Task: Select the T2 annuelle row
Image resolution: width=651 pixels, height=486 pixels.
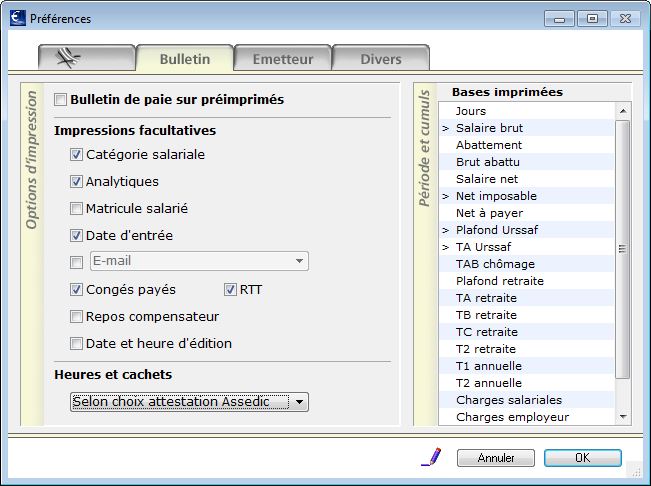Action: pos(526,383)
